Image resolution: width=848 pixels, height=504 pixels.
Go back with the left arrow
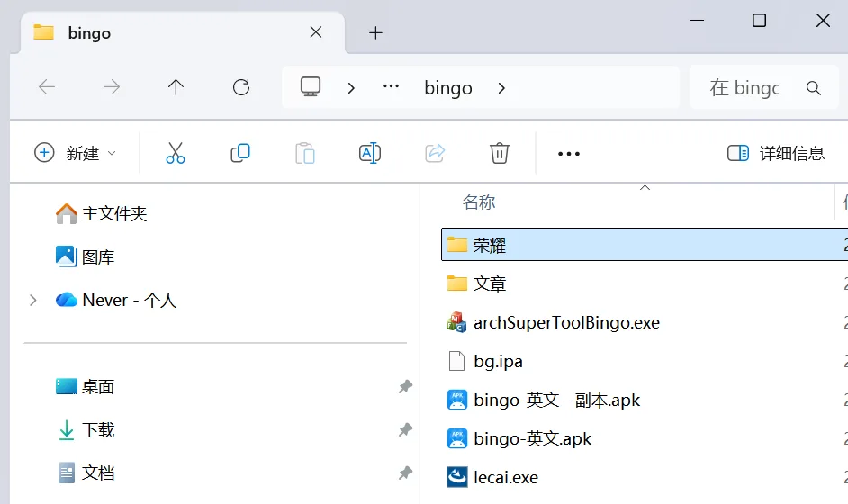(x=47, y=86)
